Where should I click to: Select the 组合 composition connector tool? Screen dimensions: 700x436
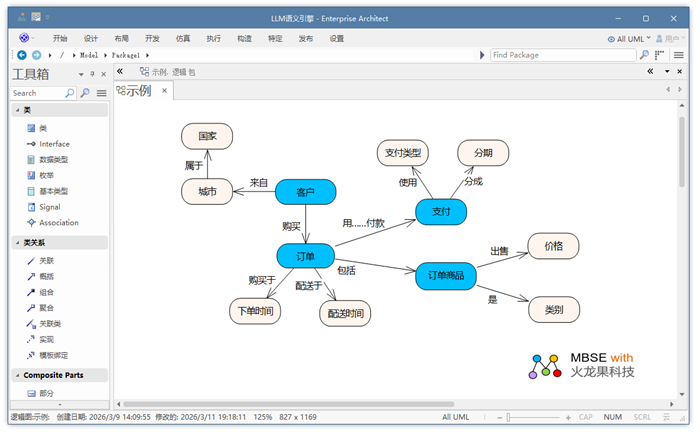pyautogui.click(x=46, y=292)
